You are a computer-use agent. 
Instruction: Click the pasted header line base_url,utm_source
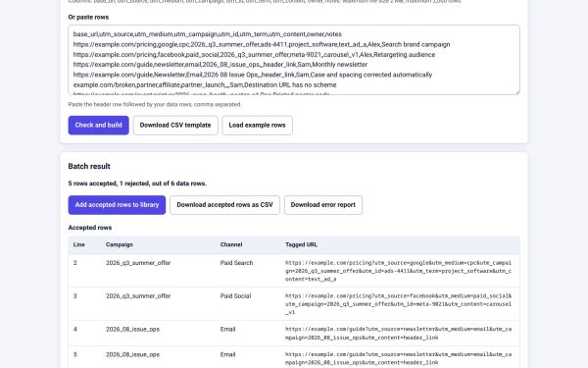click(x=208, y=34)
